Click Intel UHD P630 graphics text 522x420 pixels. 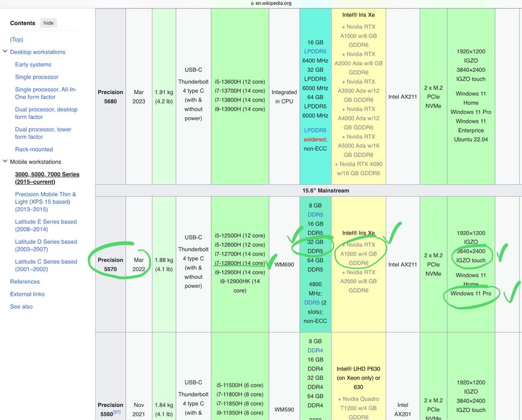tap(359, 378)
